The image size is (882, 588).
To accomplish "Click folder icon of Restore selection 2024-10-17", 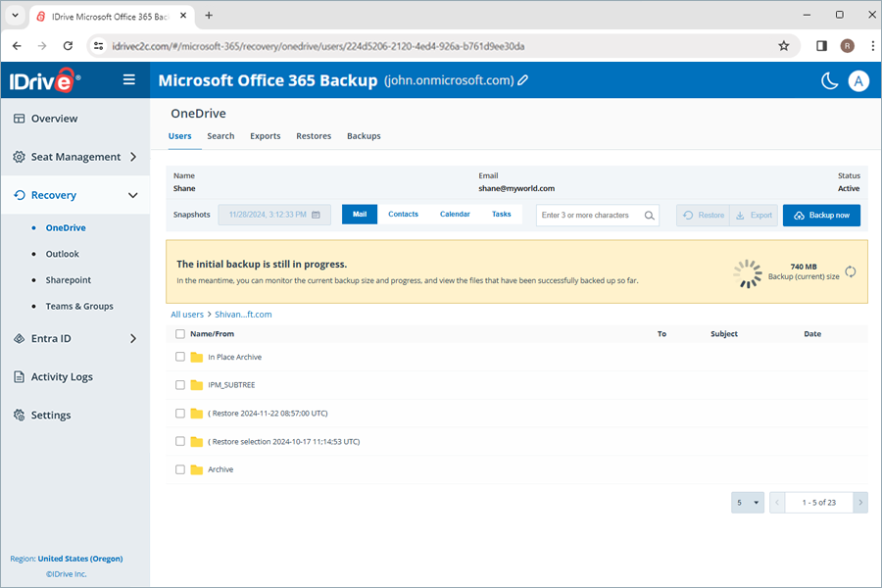I will (196, 441).
